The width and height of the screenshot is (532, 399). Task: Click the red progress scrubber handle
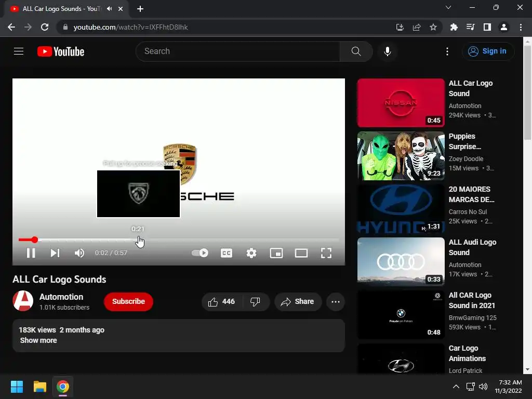[x=35, y=240]
